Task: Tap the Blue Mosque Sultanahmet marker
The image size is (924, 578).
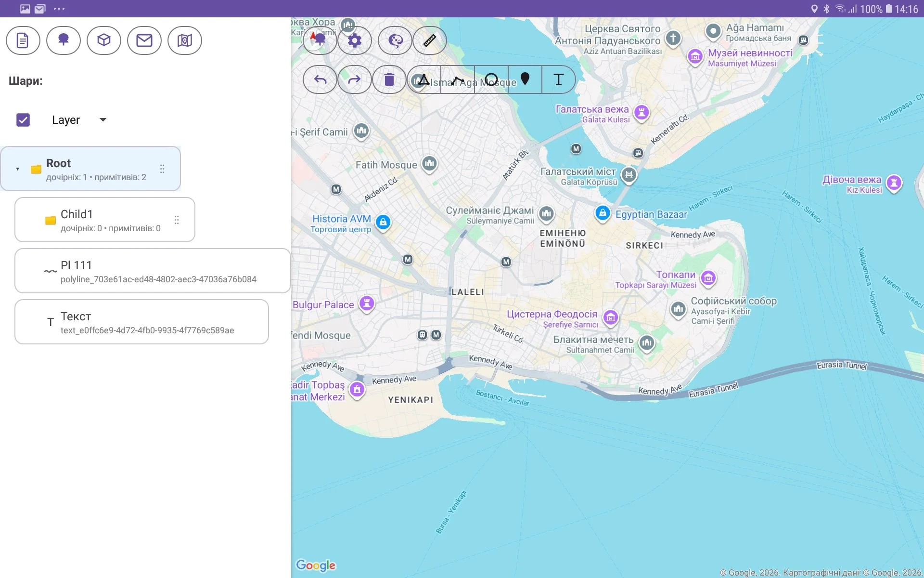Action: click(x=647, y=343)
